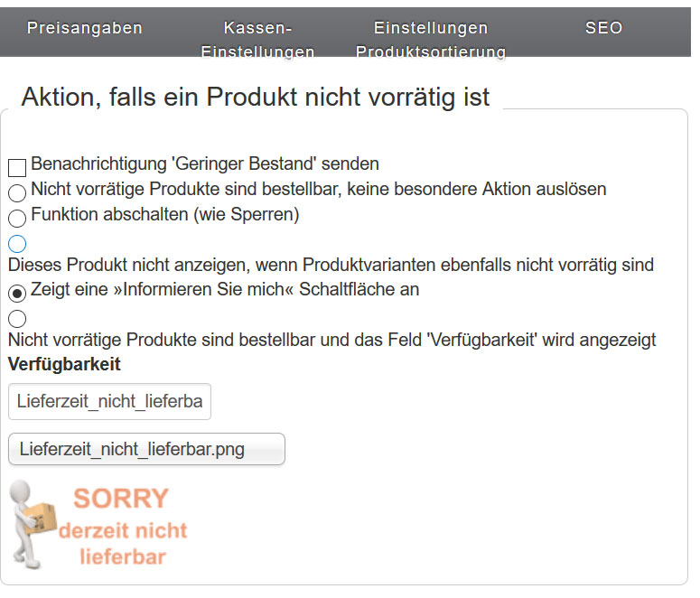This screenshot has width=700, height=598.
Task: Go to Einstellungen Produktsortierung tab
Action: coord(431,40)
